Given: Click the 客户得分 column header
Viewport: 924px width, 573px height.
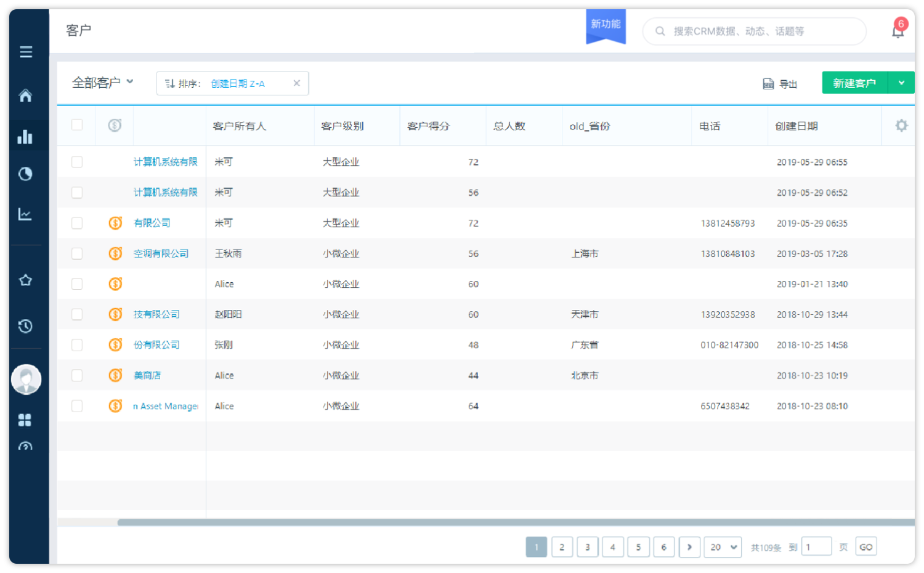Looking at the screenshot, I should (x=429, y=126).
